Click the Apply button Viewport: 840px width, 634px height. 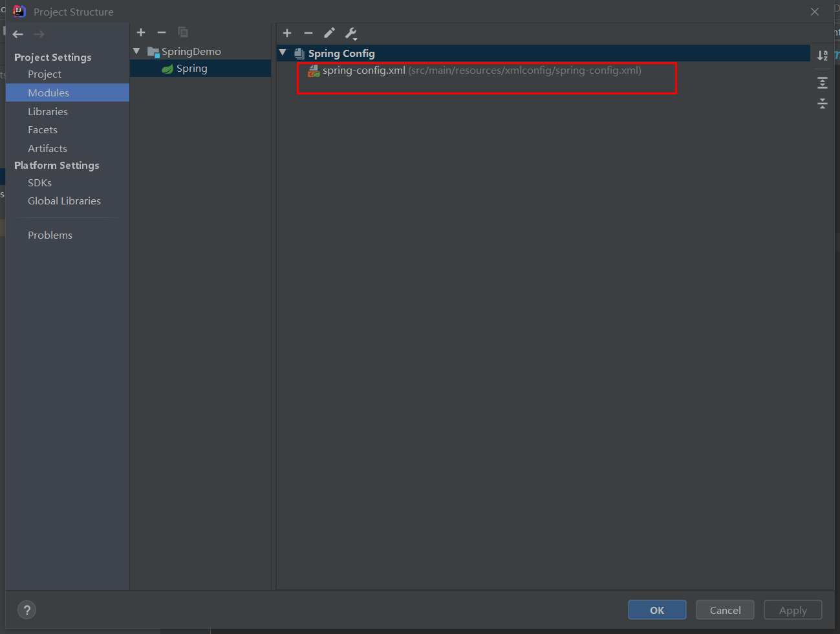coord(793,610)
